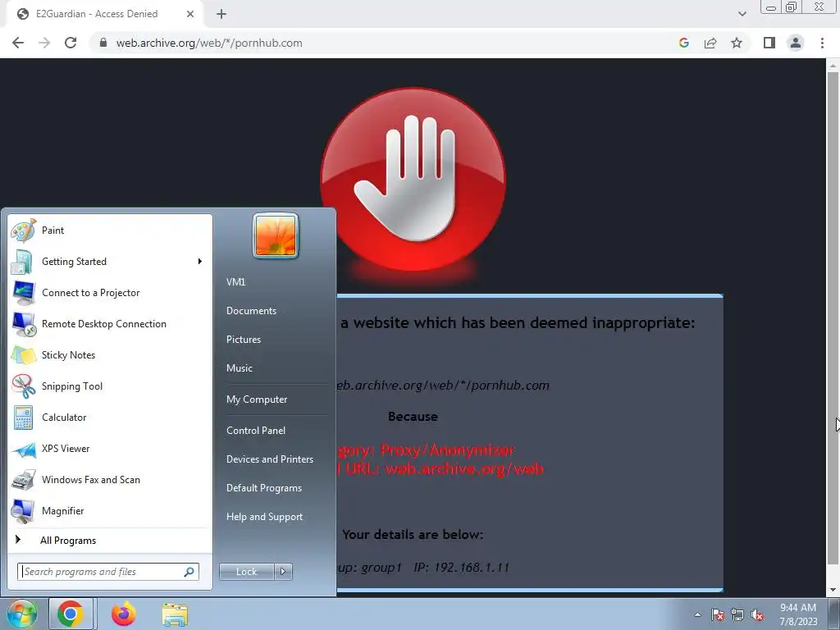Show hidden tray icons arrow

click(x=697, y=614)
